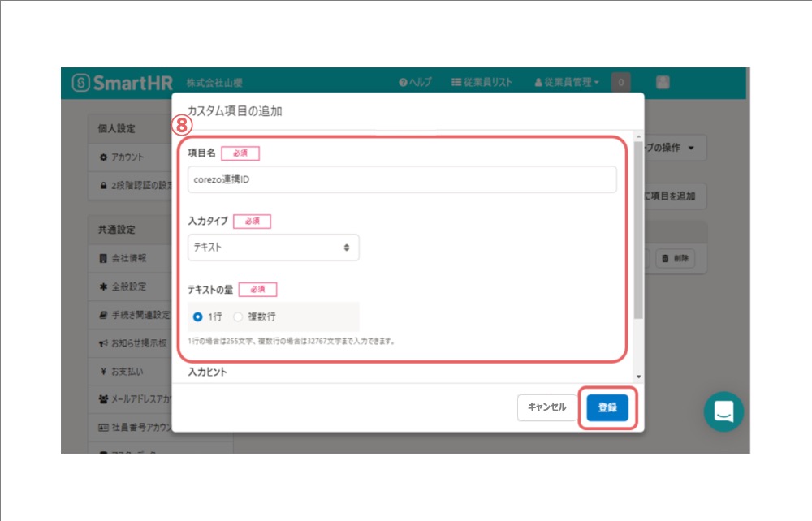
Task: Click the 共通設定 section heading
Action: point(116,229)
